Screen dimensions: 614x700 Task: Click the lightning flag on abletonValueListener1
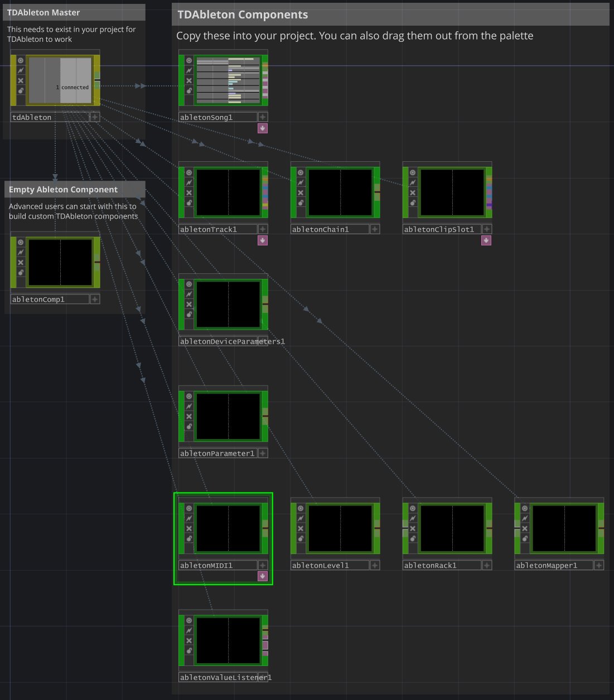coord(188,630)
